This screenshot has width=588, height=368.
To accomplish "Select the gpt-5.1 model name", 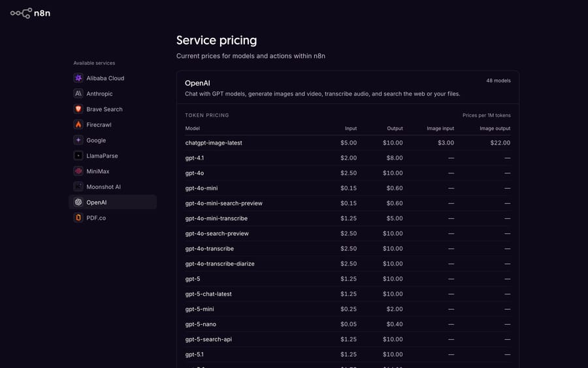I will (x=194, y=354).
